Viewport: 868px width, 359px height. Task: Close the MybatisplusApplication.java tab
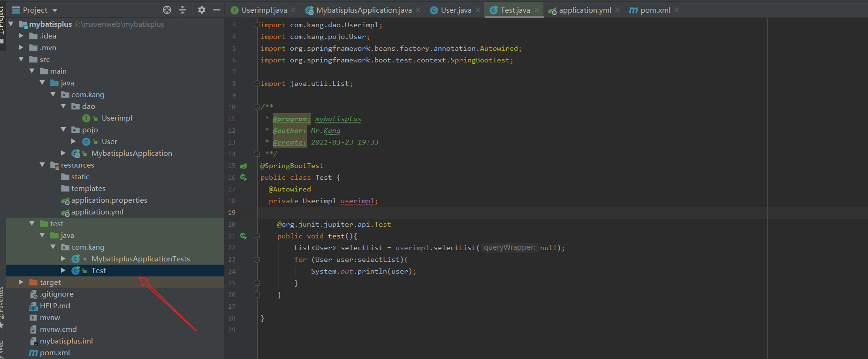(418, 10)
